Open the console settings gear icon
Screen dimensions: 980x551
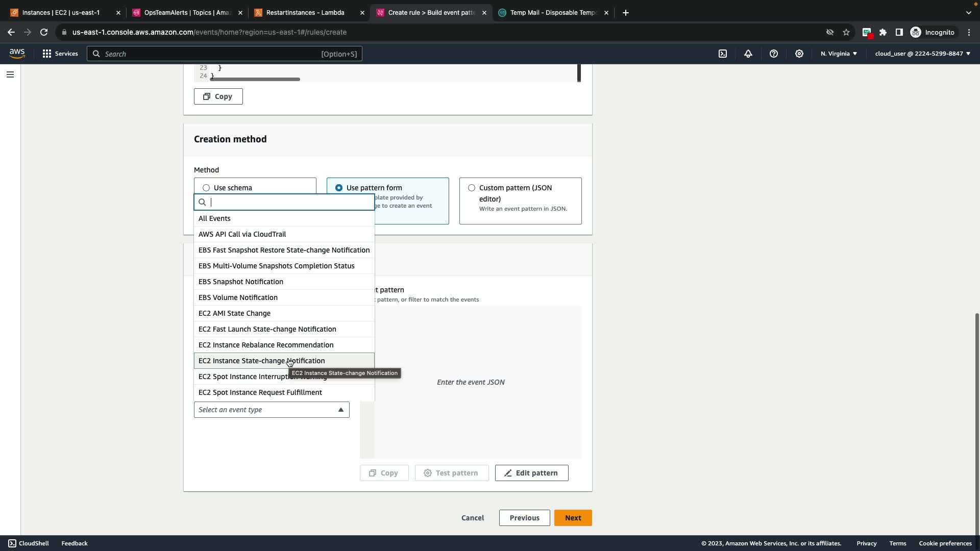pyautogui.click(x=799, y=54)
